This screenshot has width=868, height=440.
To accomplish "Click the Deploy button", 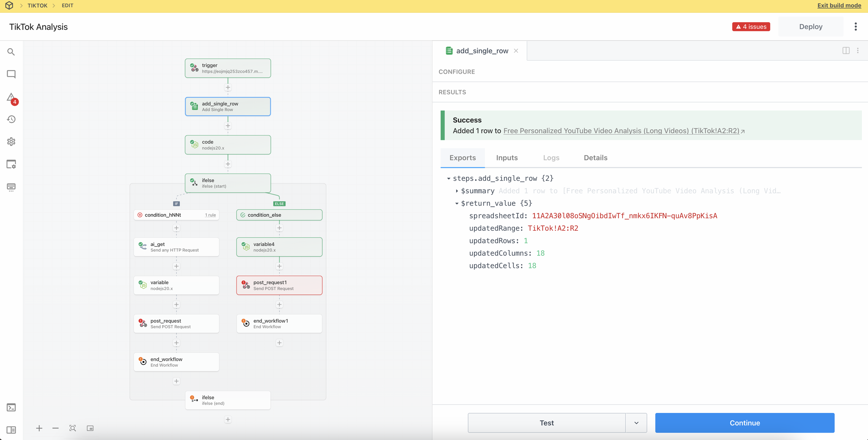I will pos(811,27).
